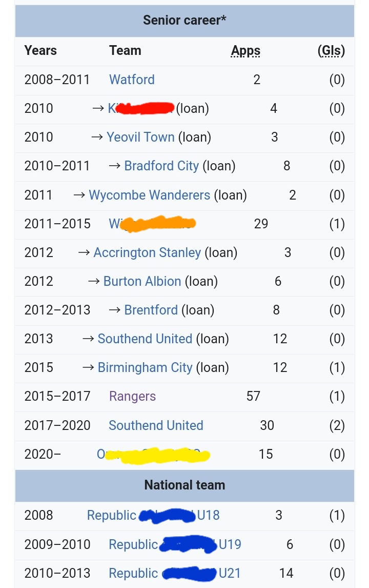
Task: Open the Birmingham City link
Action: click(145, 367)
